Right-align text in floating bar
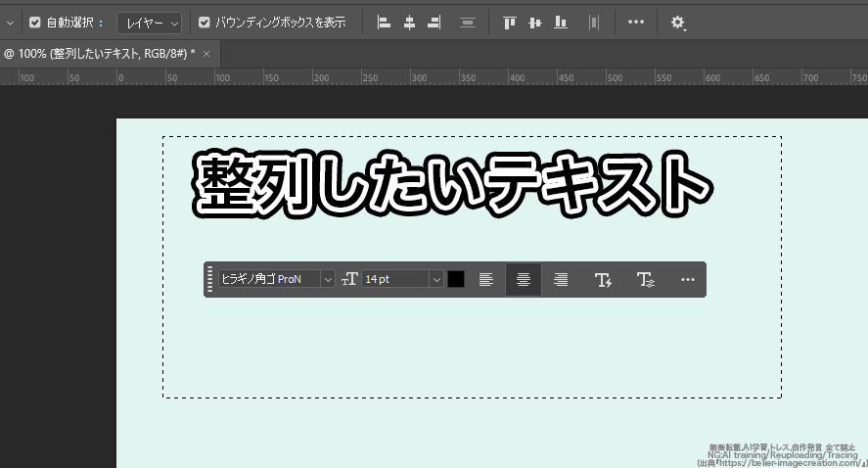Screen dimensions: 868x468 tap(561, 279)
